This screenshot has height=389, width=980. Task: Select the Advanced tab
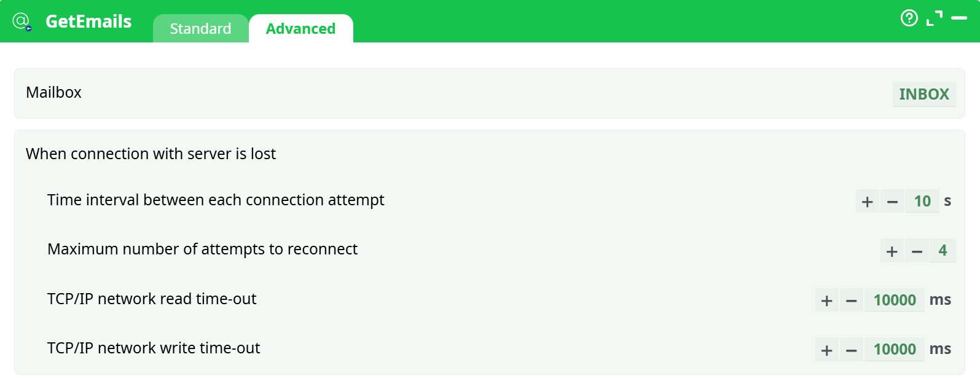click(x=300, y=28)
